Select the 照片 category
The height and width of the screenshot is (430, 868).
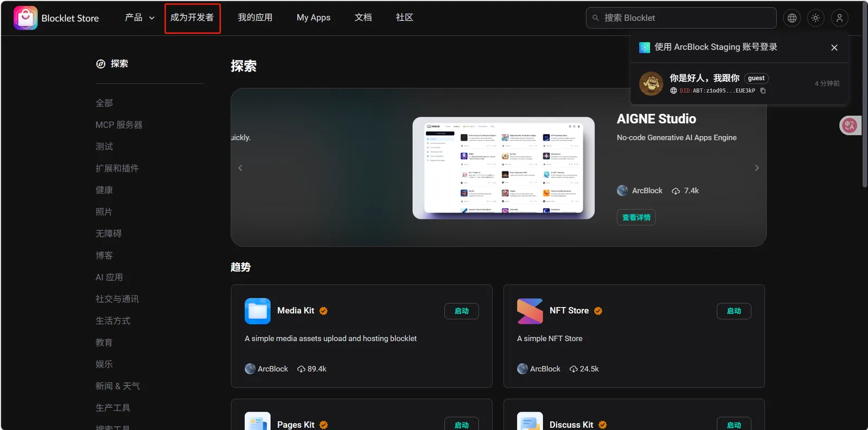tap(104, 211)
